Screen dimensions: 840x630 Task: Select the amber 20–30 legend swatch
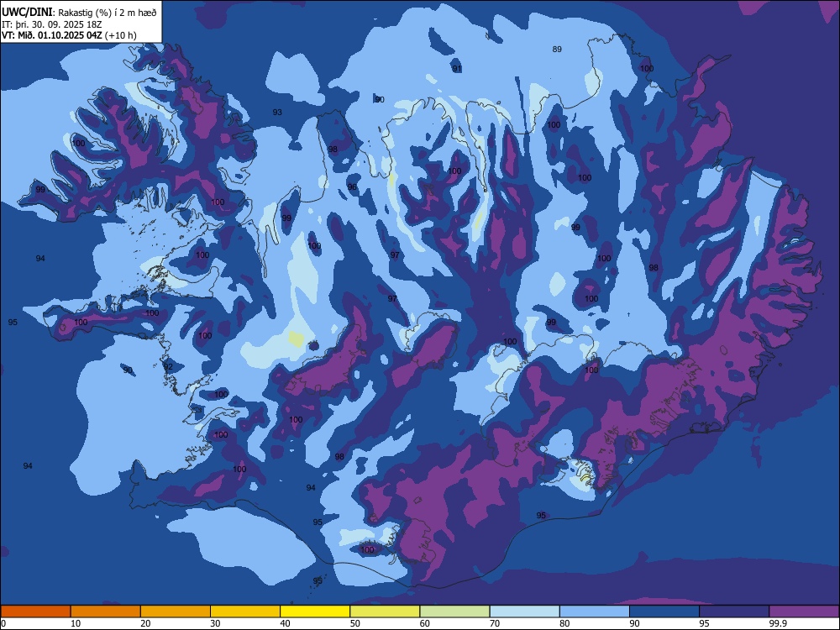pyautogui.click(x=176, y=612)
